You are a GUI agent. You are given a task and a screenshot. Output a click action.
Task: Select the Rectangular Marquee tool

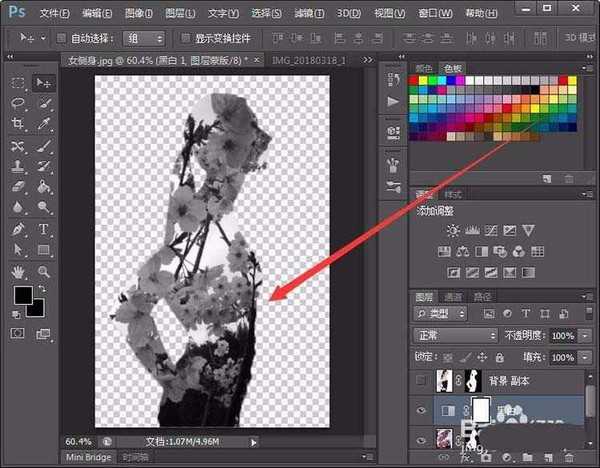point(18,82)
